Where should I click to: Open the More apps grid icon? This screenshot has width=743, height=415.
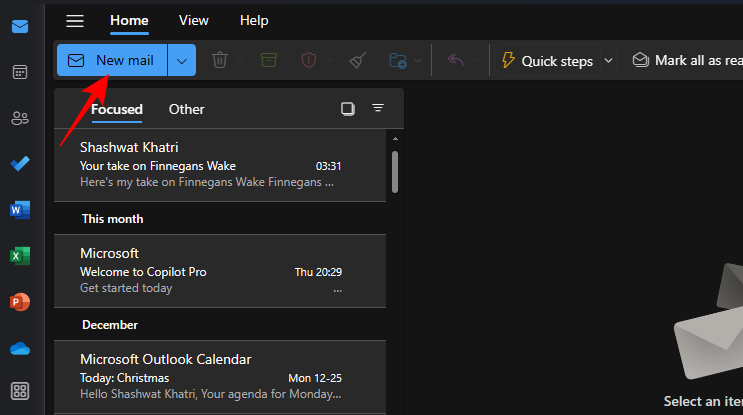[20, 391]
